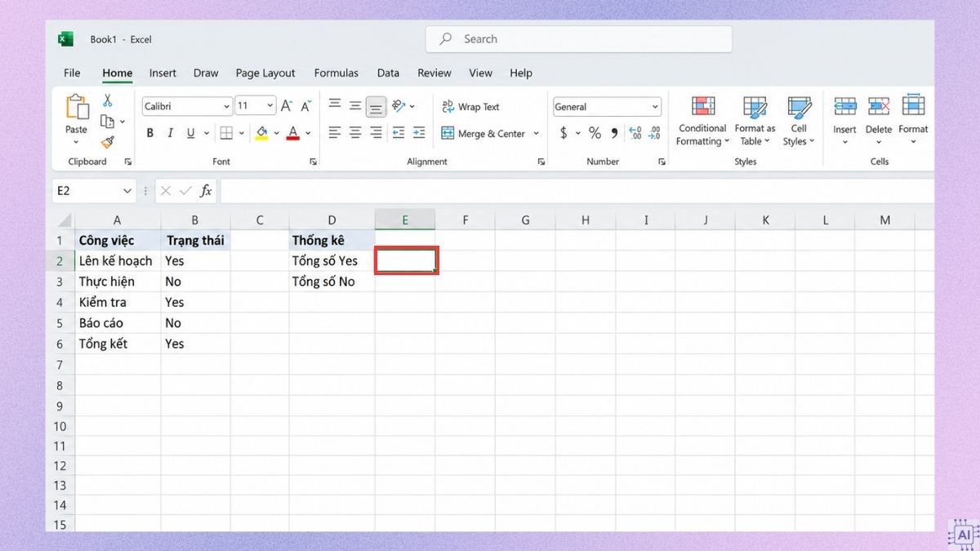Click the Insert Function fx icon
980x551 pixels.
[206, 191]
